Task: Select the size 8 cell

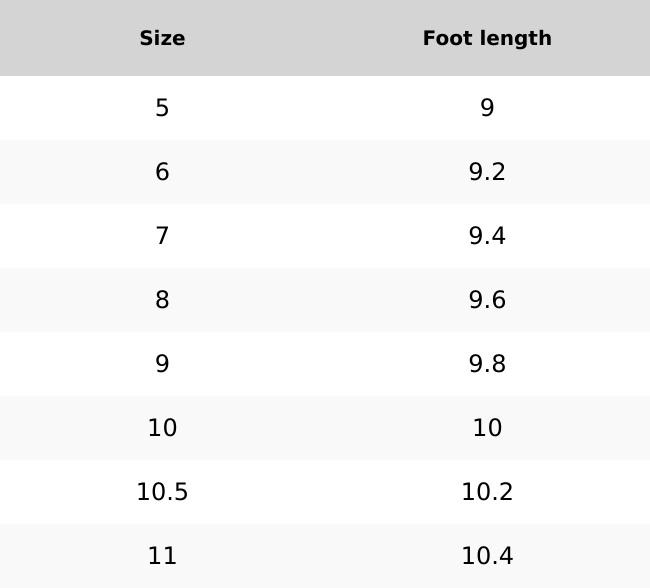Action: click(x=162, y=300)
